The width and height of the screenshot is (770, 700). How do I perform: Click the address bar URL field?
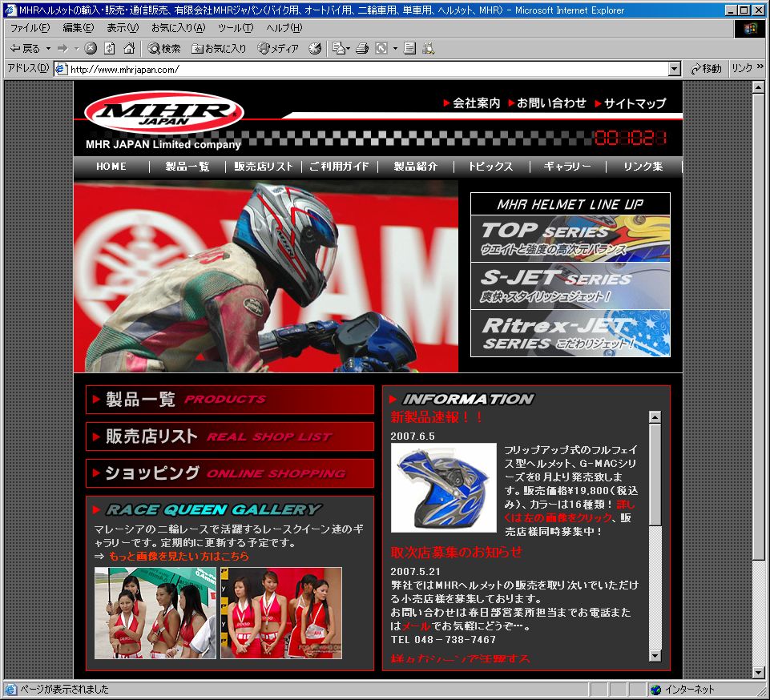coord(361,69)
